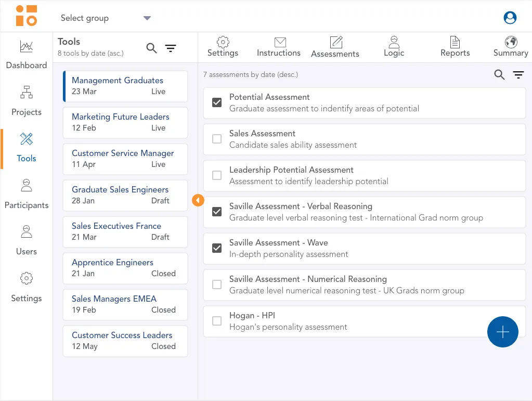Search tools using magnifier icon
Viewport: 532px width, 401px height.
(151, 48)
